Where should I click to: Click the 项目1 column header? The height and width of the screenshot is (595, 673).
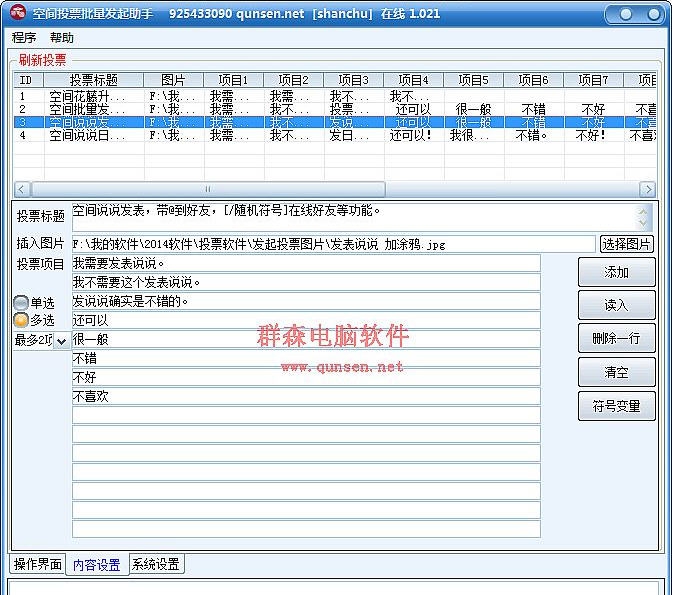click(233, 80)
